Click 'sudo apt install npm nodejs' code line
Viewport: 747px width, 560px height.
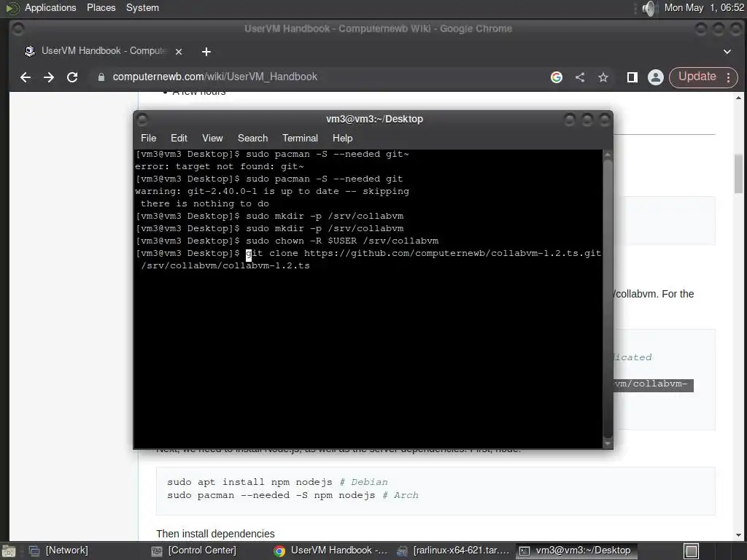[x=277, y=482]
